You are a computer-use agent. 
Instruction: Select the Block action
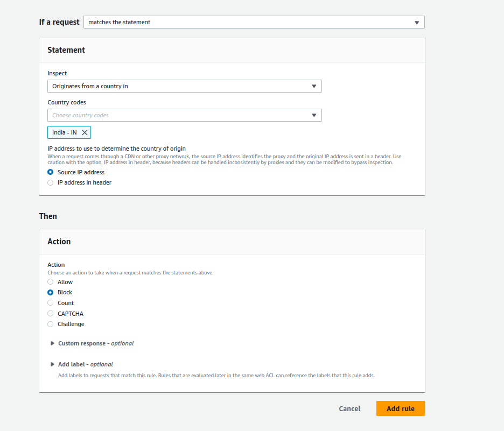point(51,292)
